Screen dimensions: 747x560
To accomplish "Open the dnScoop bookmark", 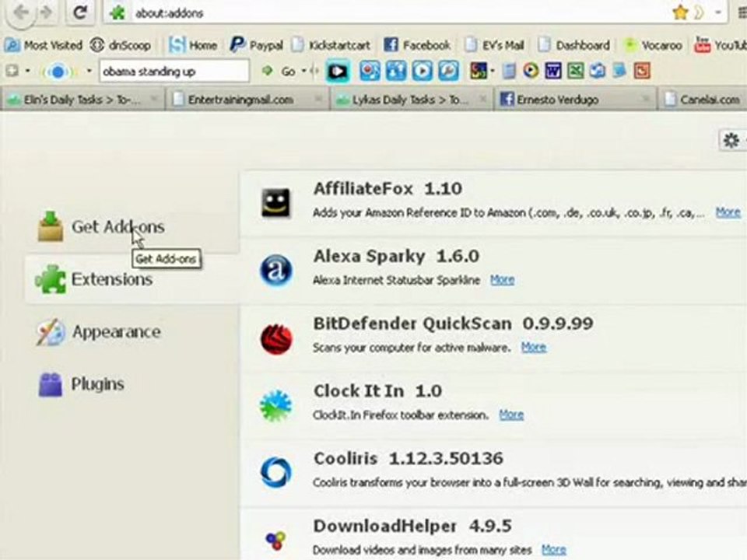I will pyautogui.click(x=121, y=46).
